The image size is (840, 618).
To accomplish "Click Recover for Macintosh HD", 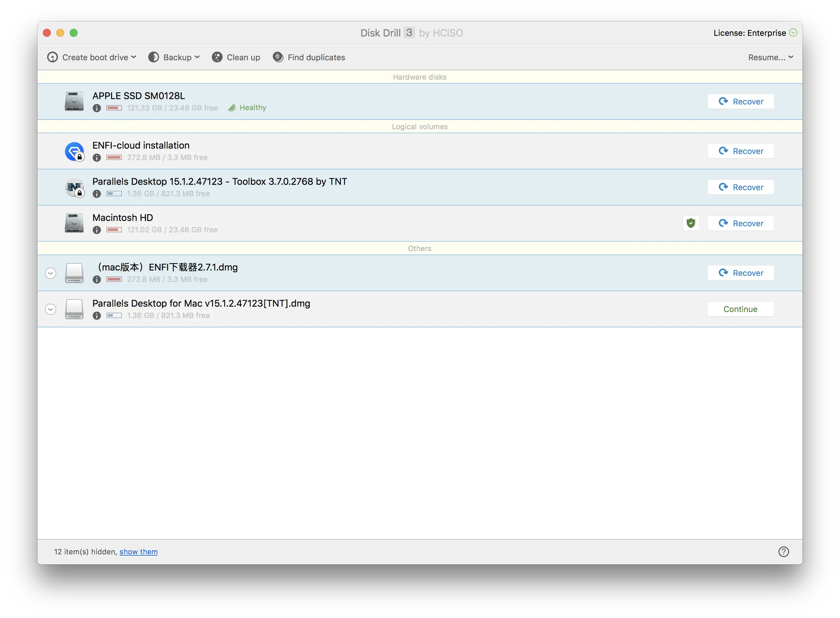I will 740,223.
